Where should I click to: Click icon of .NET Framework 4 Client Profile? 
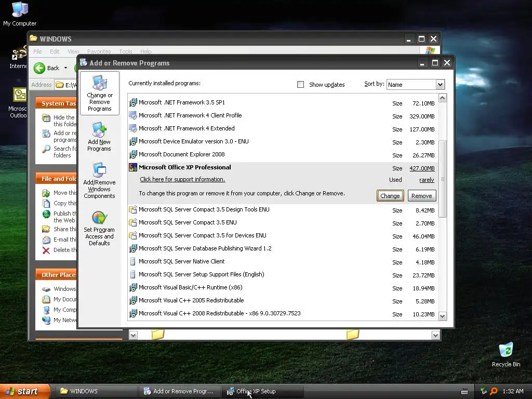133,115
